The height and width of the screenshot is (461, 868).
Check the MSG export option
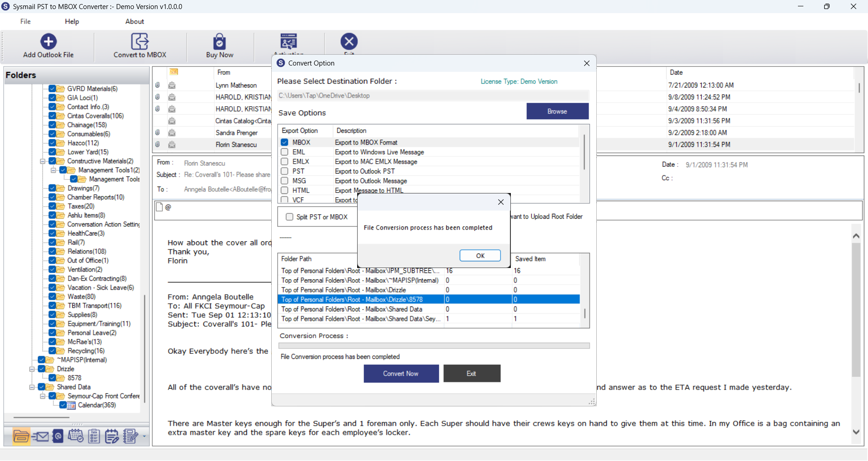(284, 181)
